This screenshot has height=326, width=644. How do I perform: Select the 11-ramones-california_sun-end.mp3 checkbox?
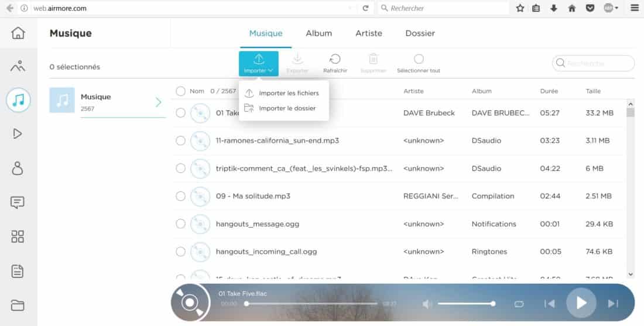tap(180, 141)
